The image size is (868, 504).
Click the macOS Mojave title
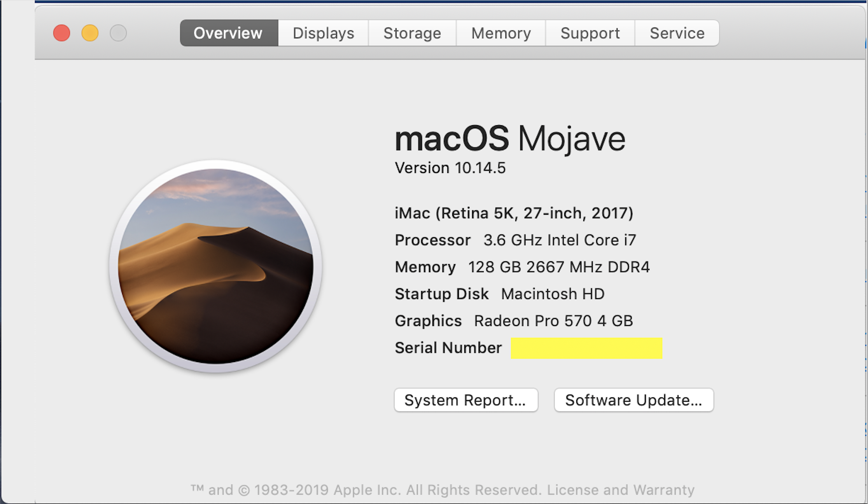[509, 139]
